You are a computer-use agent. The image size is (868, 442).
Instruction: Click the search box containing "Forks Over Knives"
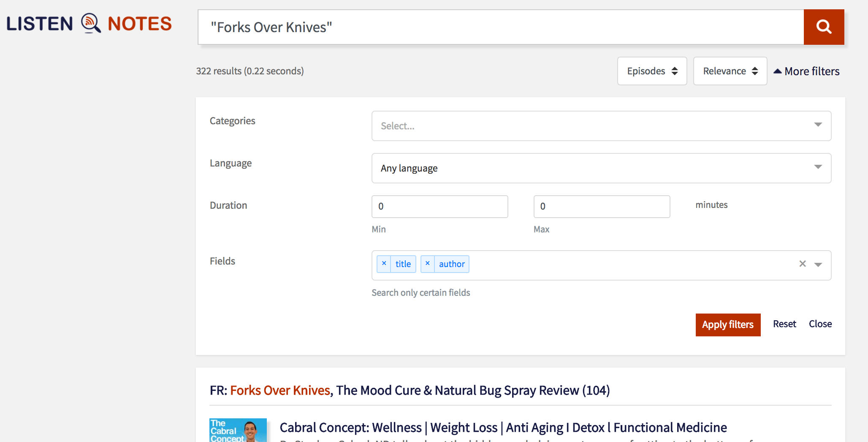click(x=501, y=27)
